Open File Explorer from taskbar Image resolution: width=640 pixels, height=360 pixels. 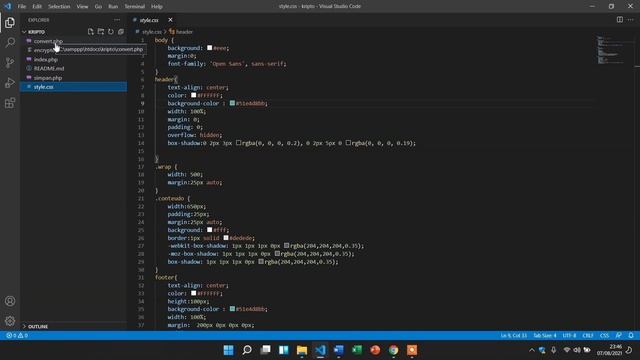click(x=302, y=350)
